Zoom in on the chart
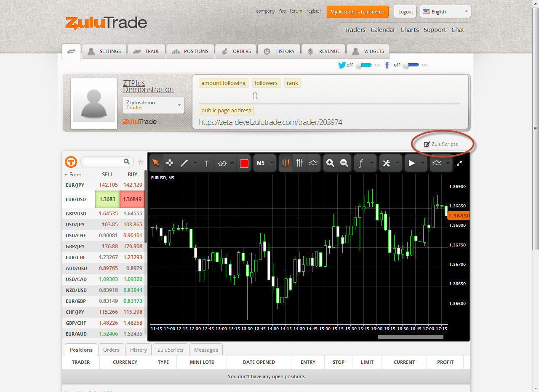Viewport: 539px width, 392px height. click(x=331, y=163)
